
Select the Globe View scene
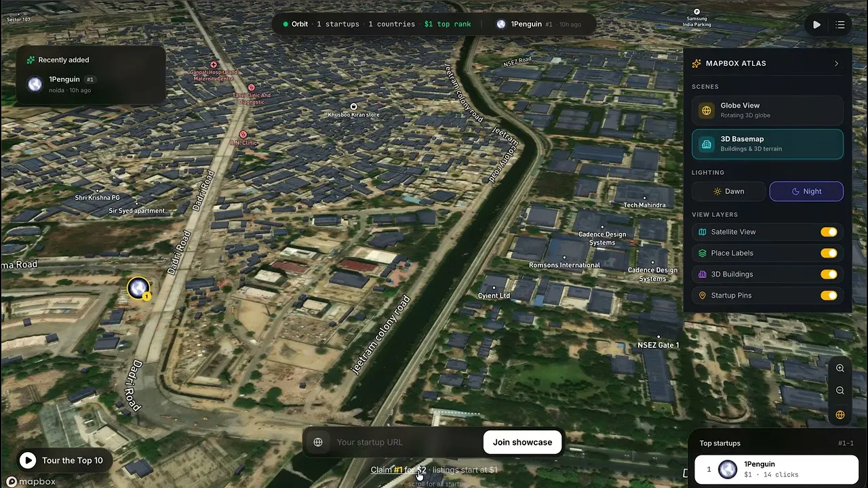[x=768, y=110]
